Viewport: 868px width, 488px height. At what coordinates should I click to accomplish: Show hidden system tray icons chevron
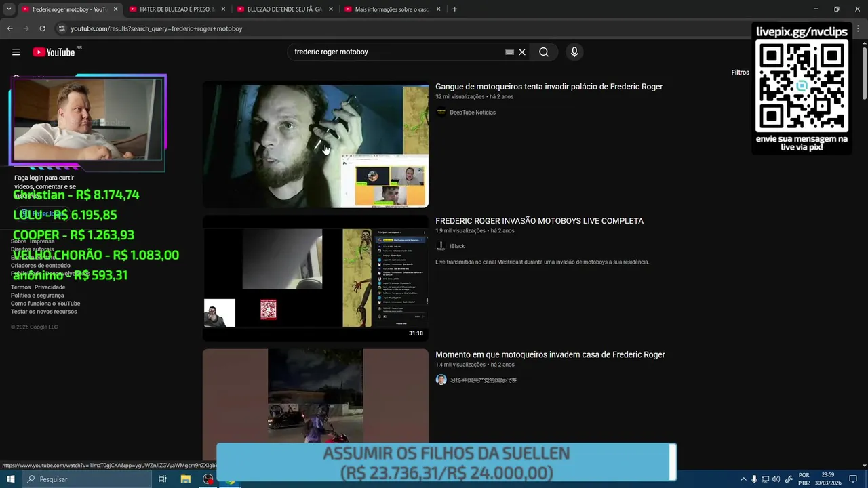click(743, 479)
